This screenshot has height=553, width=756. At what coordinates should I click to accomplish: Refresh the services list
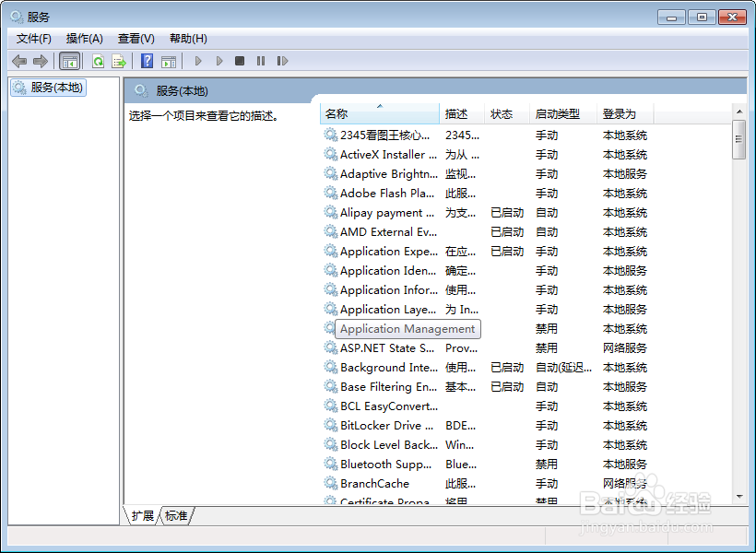(x=98, y=61)
